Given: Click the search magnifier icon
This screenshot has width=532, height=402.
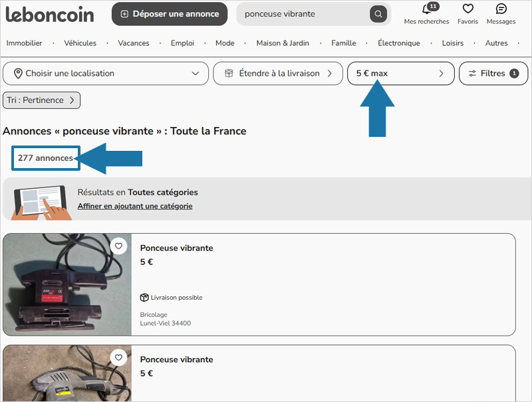Looking at the screenshot, I should point(378,14).
